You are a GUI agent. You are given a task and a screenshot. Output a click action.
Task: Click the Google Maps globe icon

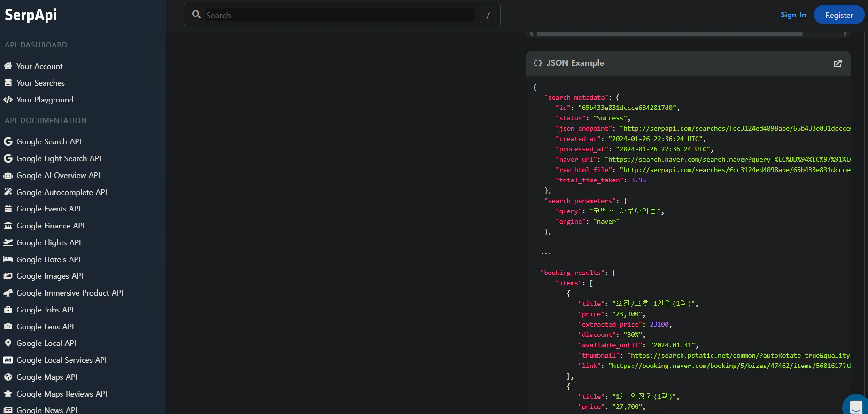tap(8, 377)
